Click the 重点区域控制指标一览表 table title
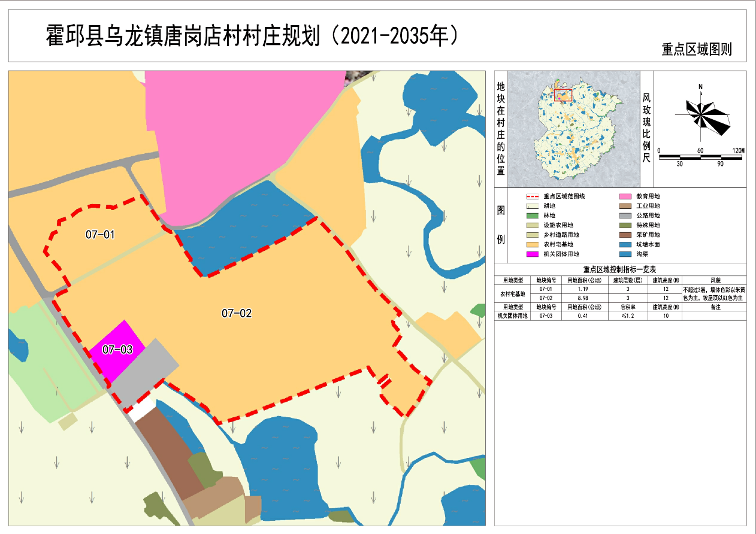This screenshot has width=756, height=534. tap(619, 269)
